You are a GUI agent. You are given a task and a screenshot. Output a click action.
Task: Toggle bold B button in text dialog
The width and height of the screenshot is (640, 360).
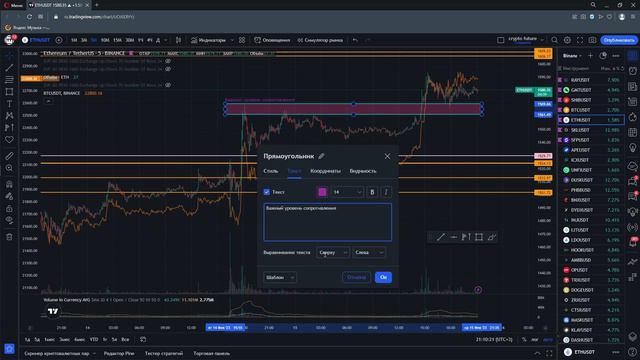372,192
